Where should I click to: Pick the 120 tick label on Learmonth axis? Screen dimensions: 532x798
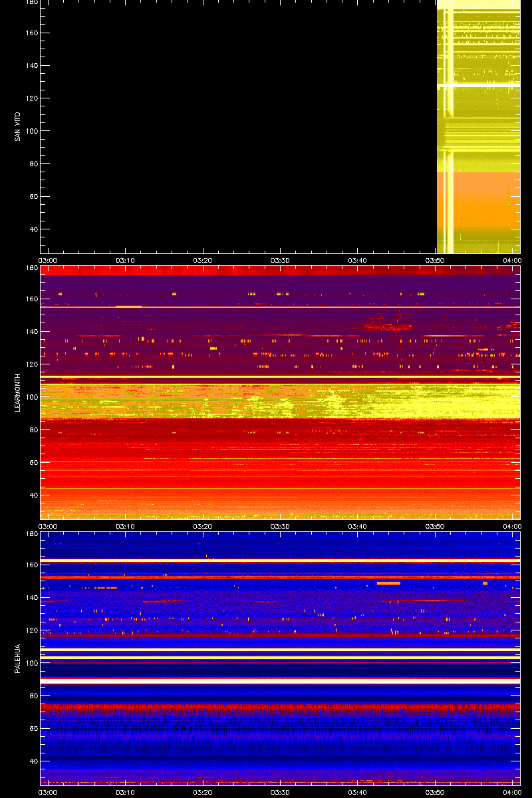coord(31,364)
